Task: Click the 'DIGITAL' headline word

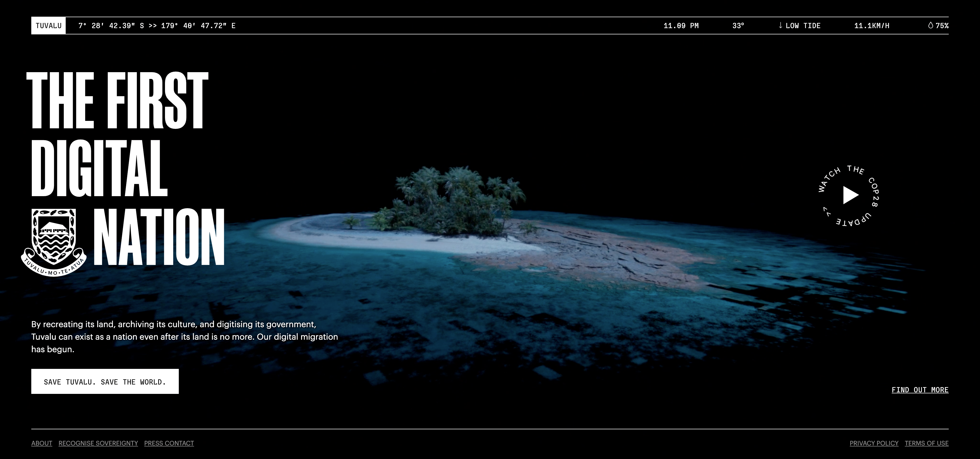Action: pyautogui.click(x=99, y=168)
